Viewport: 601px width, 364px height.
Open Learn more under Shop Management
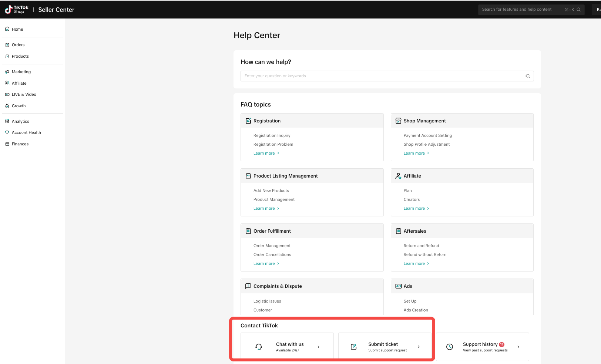(416, 154)
